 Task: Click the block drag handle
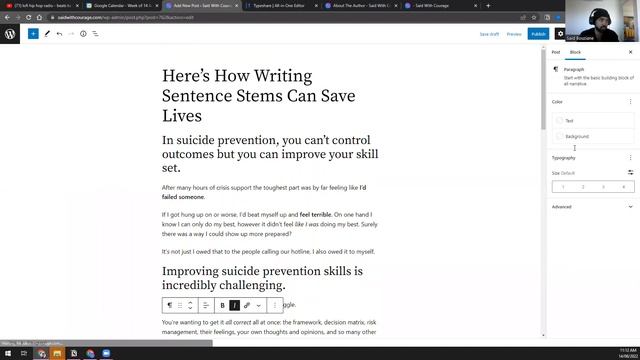tap(180, 305)
